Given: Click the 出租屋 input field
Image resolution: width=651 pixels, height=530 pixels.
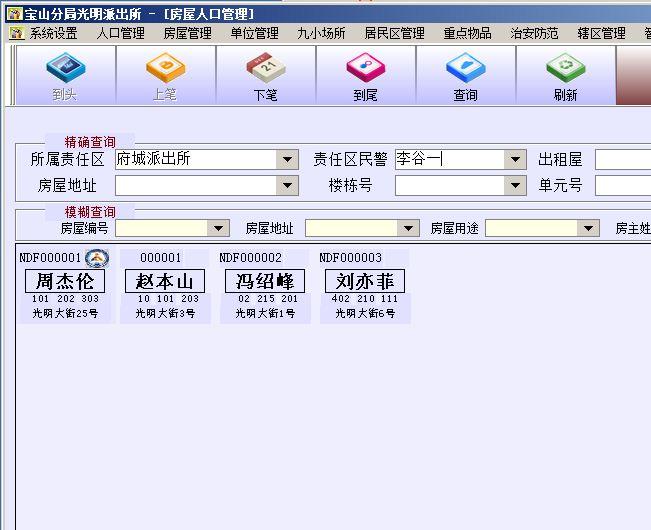Looking at the screenshot, I should [x=623, y=159].
